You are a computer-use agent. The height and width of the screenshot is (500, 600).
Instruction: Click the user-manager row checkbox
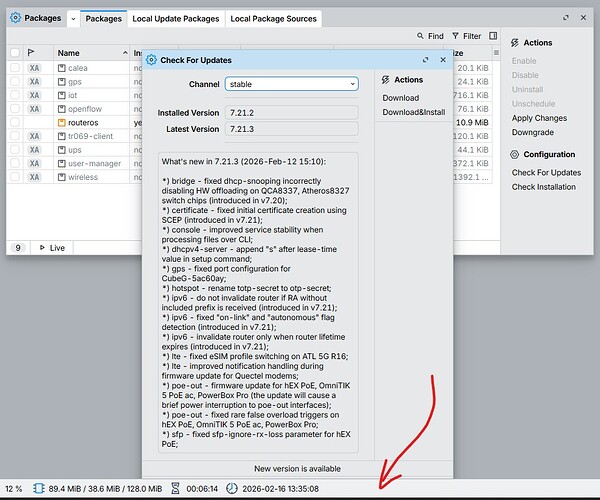(x=15, y=163)
